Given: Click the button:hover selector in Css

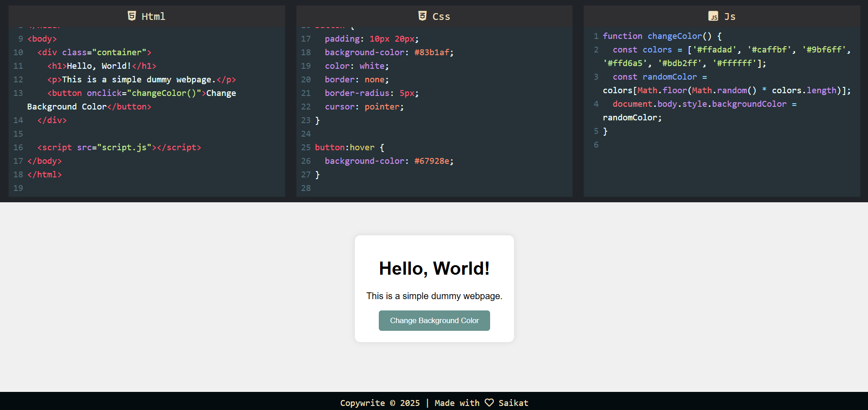Looking at the screenshot, I should click(x=345, y=148).
